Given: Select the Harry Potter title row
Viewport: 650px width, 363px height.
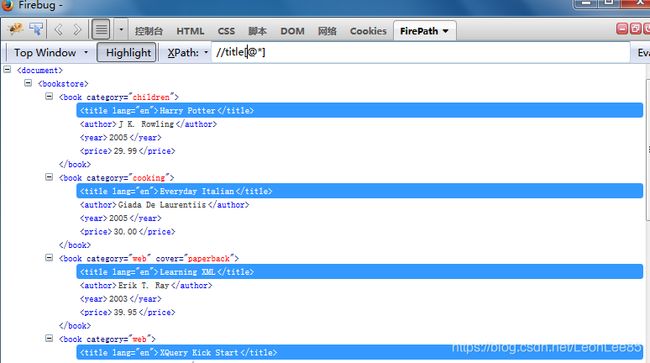Looking at the screenshot, I should point(359,110).
